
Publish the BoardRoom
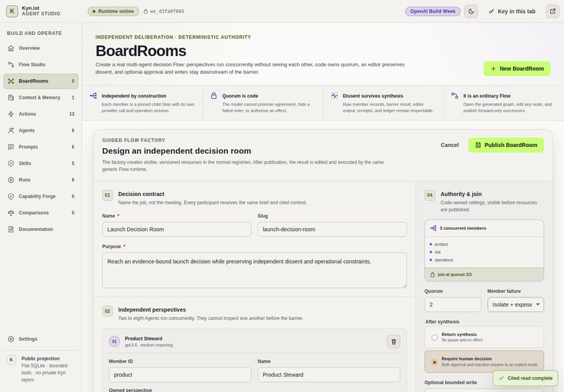coord(506,145)
